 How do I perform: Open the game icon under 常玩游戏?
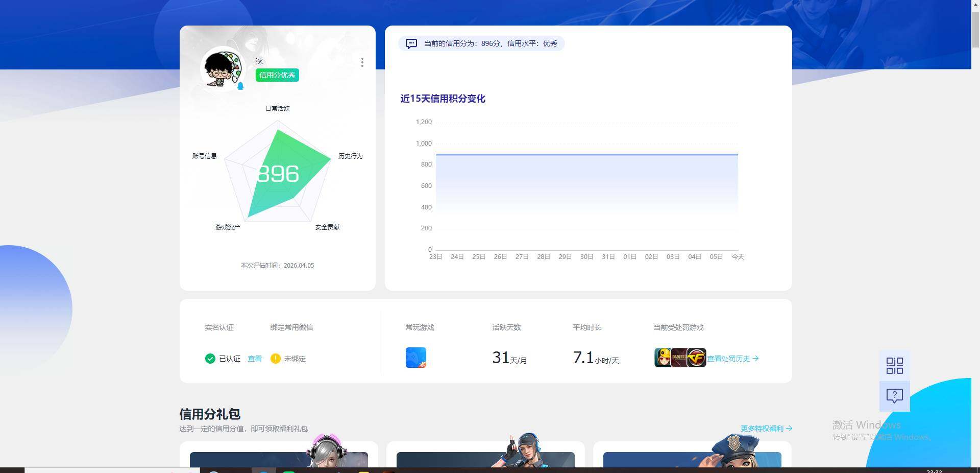point(415,358)
